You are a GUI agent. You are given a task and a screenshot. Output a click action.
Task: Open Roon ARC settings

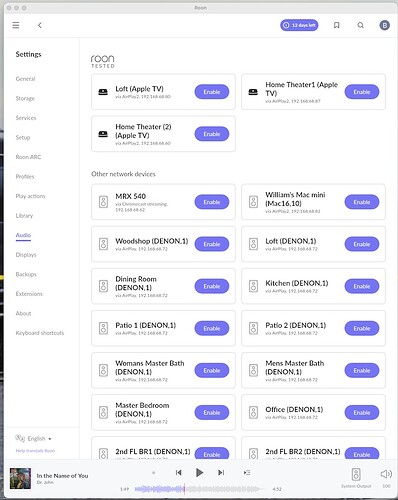point(28,157)
